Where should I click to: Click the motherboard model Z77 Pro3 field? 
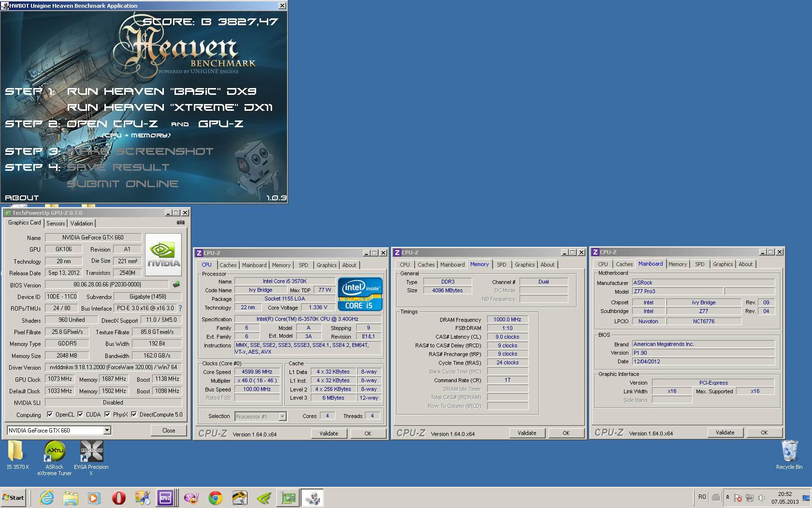[x=678, y=291]
